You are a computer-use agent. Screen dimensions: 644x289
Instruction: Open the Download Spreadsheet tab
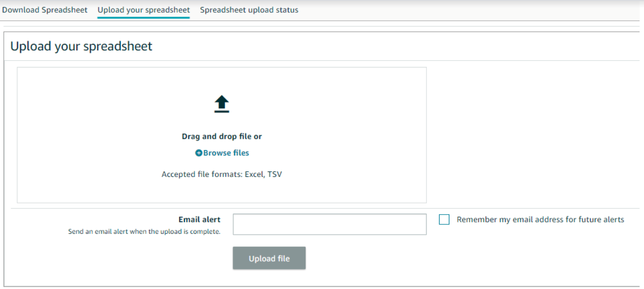(x=44, y=10)
